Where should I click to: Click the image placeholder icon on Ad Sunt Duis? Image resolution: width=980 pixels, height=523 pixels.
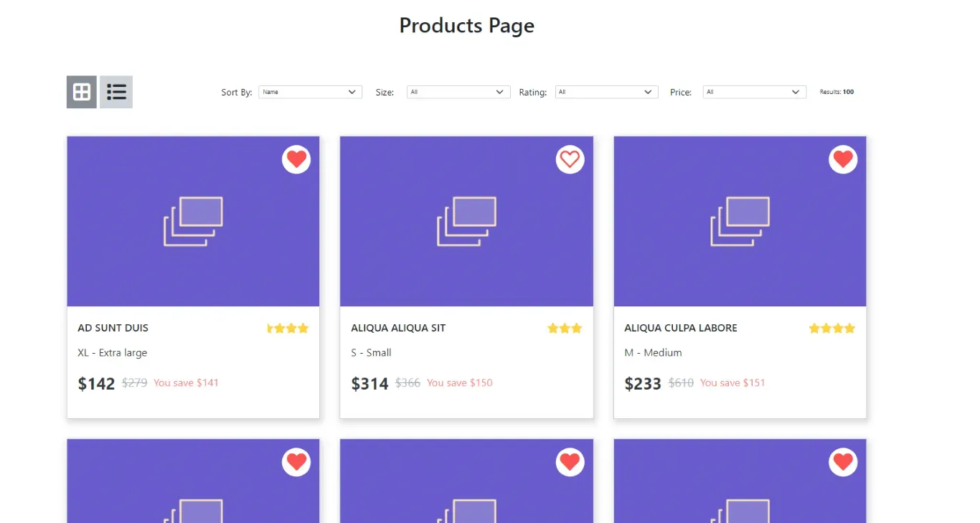(193, 220)
